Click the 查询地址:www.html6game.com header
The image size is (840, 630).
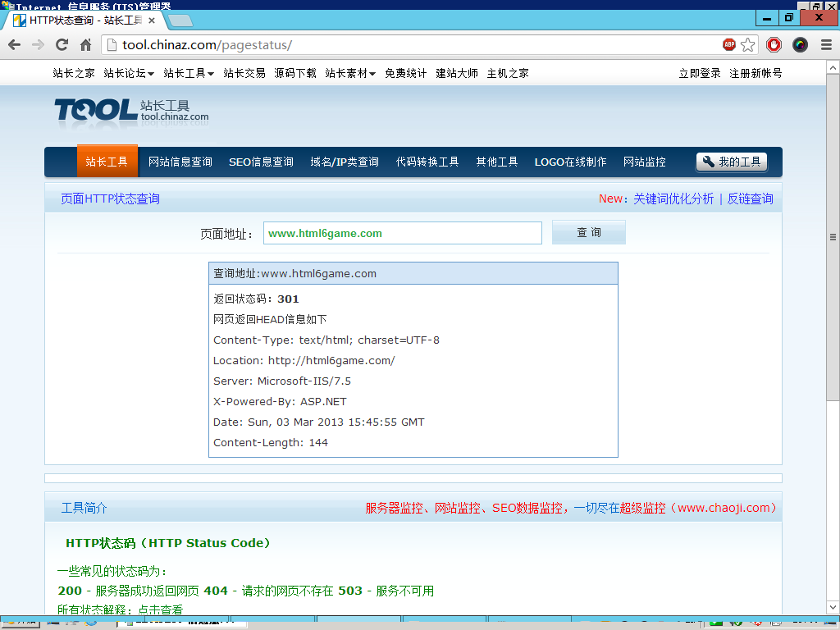pyautogui.click(x=413, y=273)
